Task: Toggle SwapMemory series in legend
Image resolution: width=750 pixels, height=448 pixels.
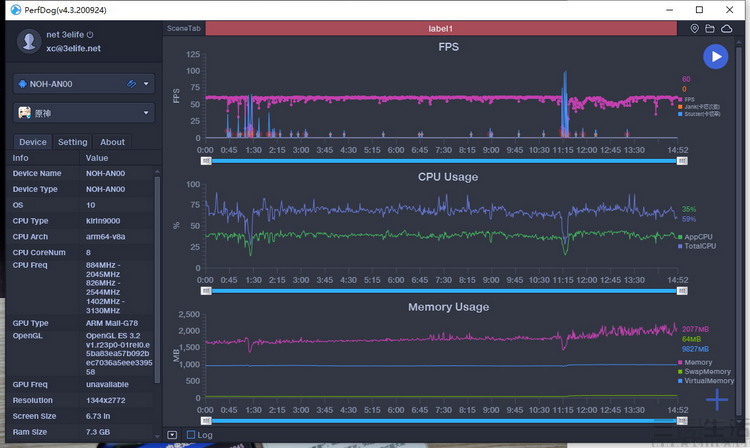Action: pyautogui.click(x=704, y=372)
